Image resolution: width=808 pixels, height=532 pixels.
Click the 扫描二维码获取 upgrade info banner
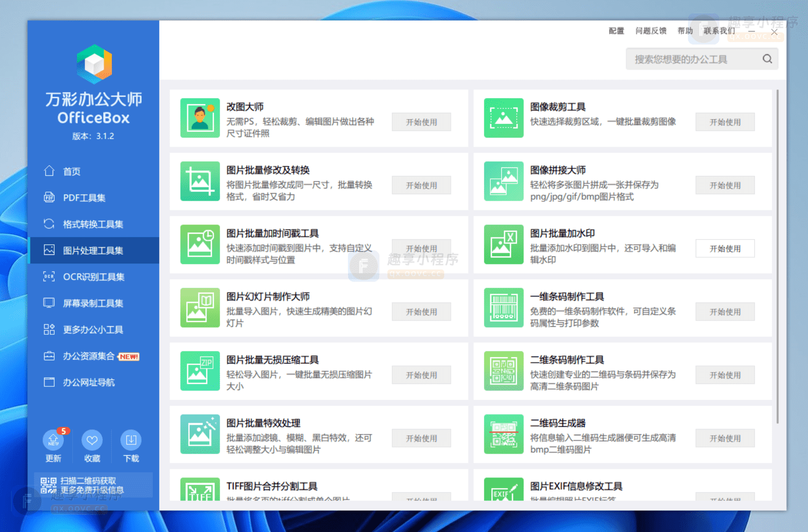93,485
